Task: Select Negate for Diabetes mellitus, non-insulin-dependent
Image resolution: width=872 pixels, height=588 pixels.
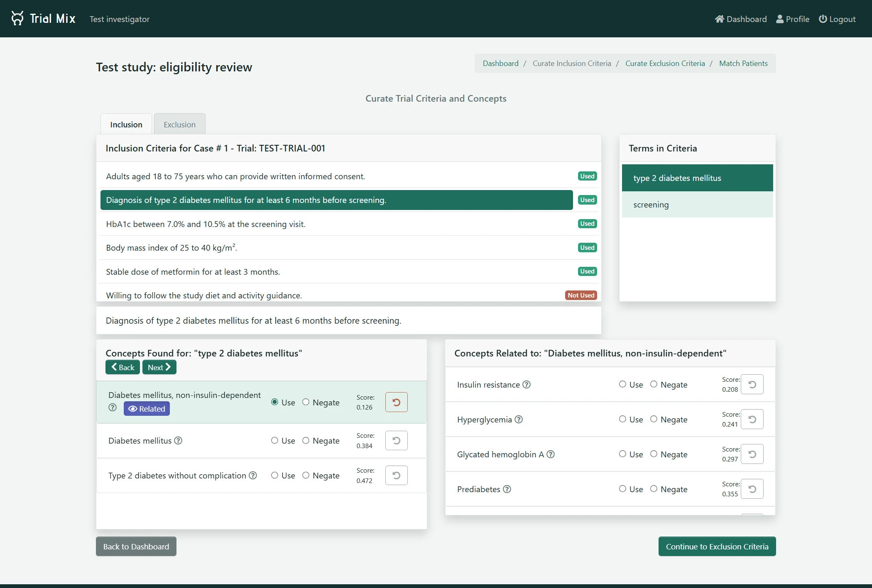Action: [306, 402]
